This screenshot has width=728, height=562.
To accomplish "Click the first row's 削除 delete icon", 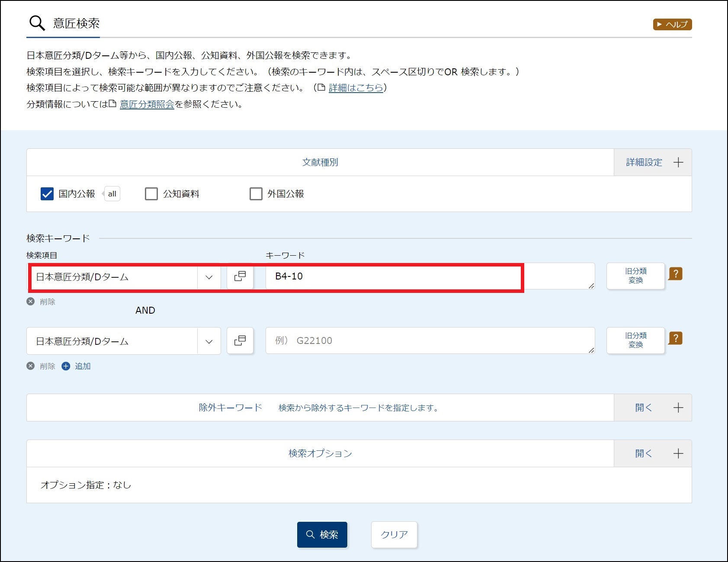I will [x=31, y=302].
